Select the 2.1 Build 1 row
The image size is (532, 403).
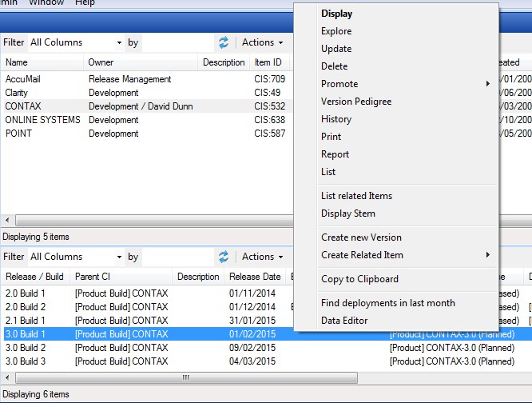[x=148, y=321]
